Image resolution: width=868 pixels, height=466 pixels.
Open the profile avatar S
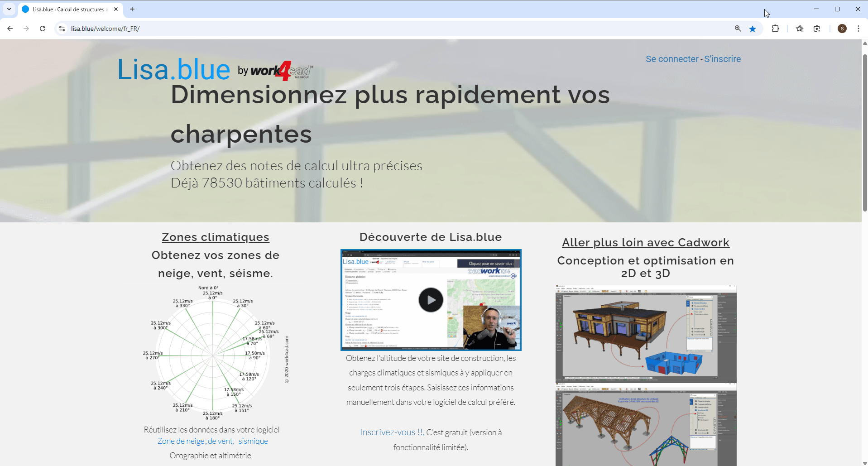point(842,29)
